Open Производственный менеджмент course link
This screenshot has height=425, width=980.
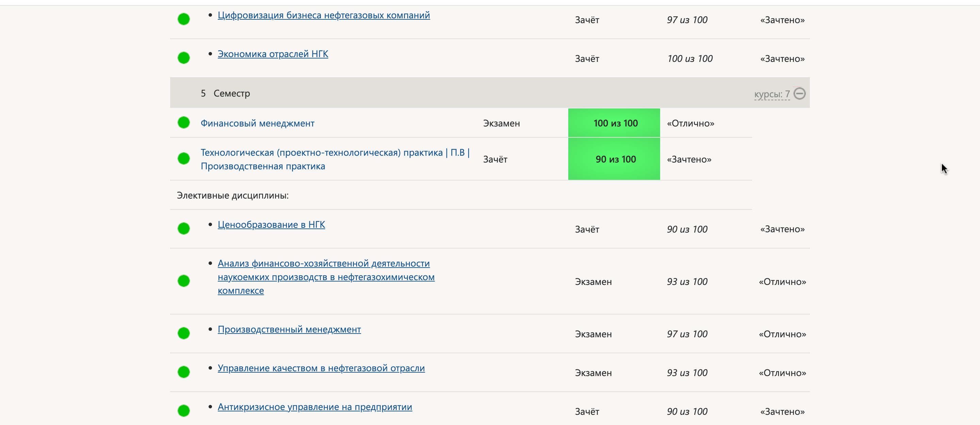coord(289,329)
